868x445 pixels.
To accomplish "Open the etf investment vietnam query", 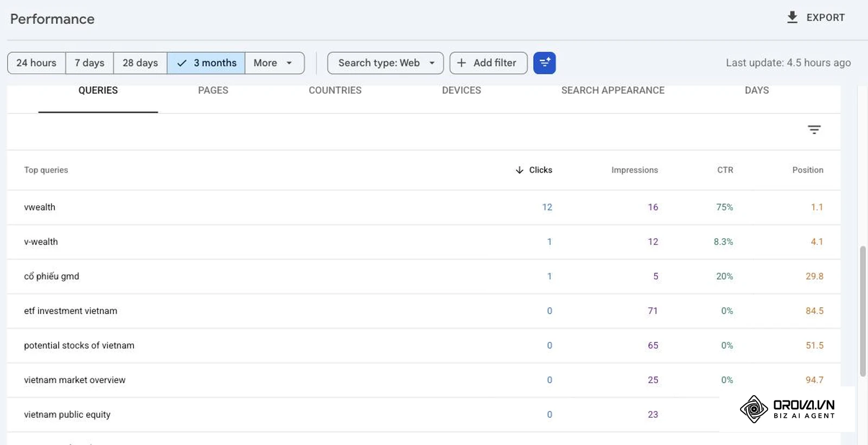I will 71,311.
